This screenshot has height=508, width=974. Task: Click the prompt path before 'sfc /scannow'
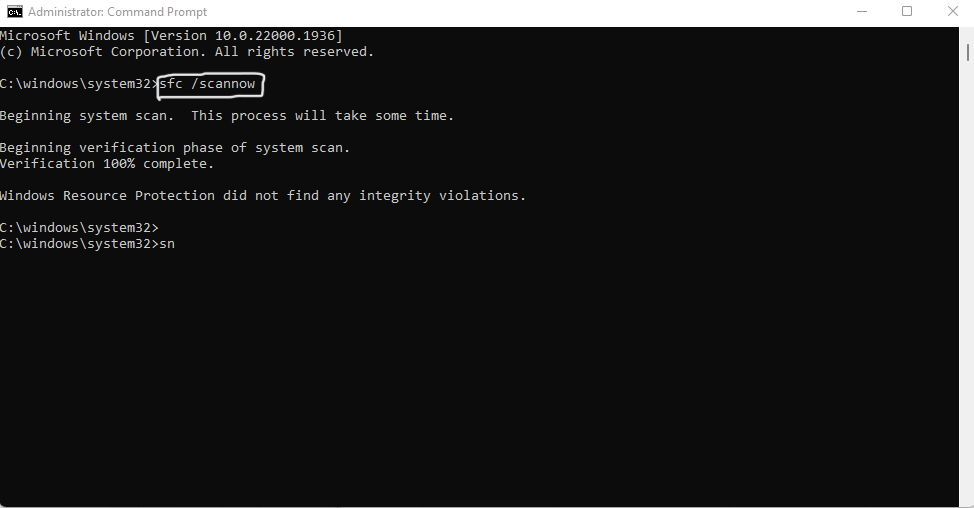click(79, 84)
